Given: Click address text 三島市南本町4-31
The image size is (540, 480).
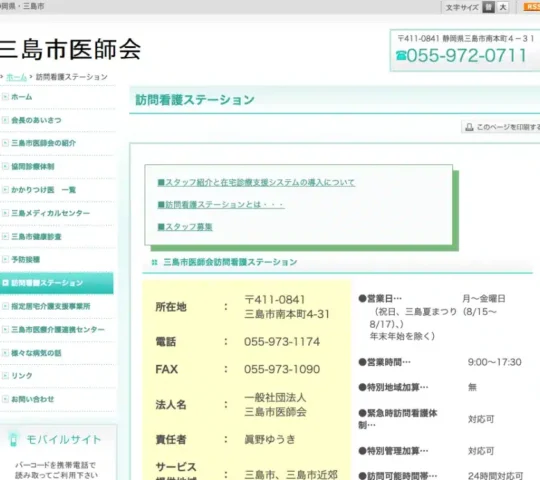Looking at the screenshot, I should pos(287,314).
